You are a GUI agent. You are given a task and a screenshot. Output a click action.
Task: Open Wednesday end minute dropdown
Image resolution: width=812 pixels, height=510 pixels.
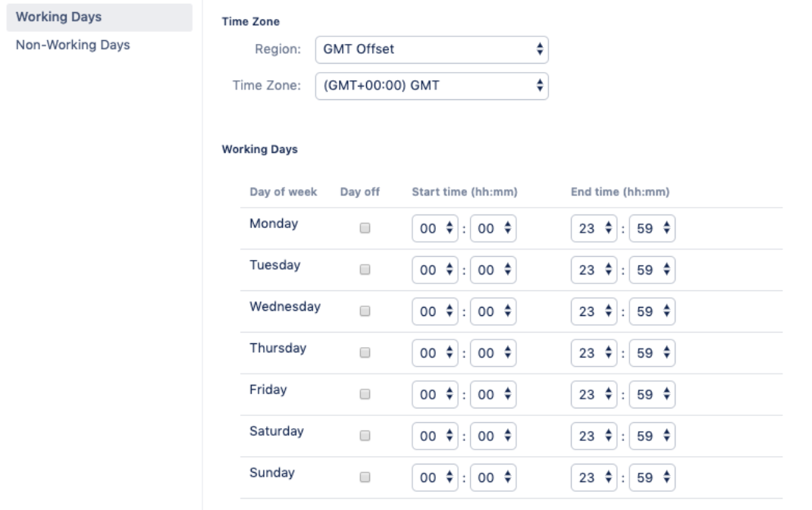(652, 311)
